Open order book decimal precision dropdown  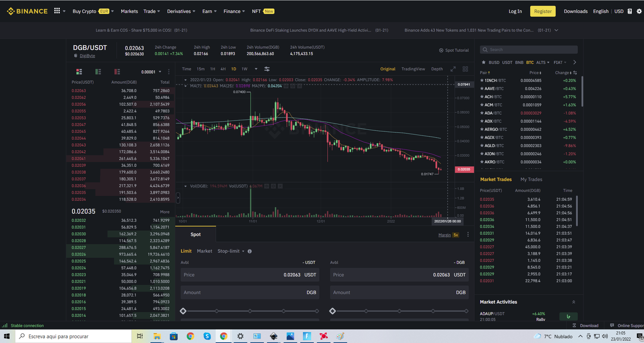151,72
